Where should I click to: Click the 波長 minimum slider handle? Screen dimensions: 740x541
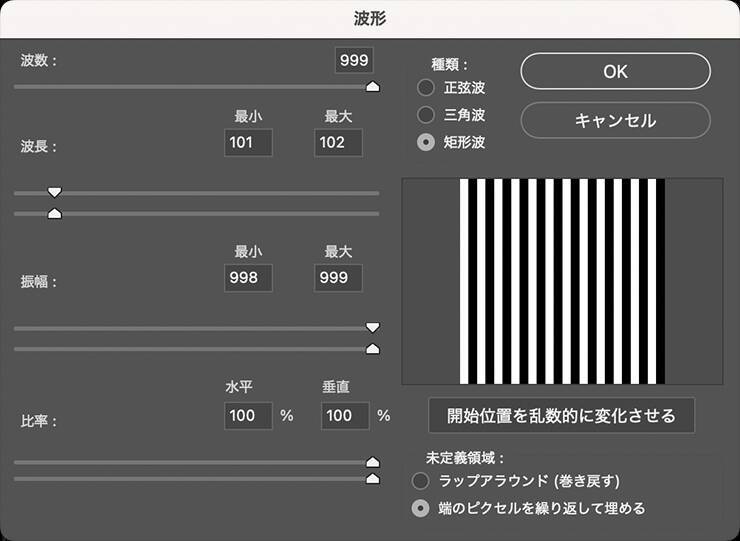click(x=55, y=192)
